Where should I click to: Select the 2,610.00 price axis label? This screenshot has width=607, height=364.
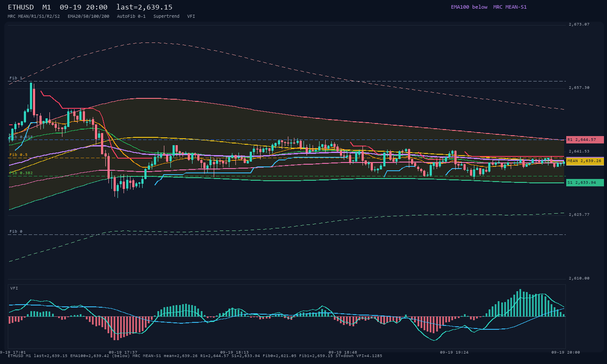(x=579, y=278)
